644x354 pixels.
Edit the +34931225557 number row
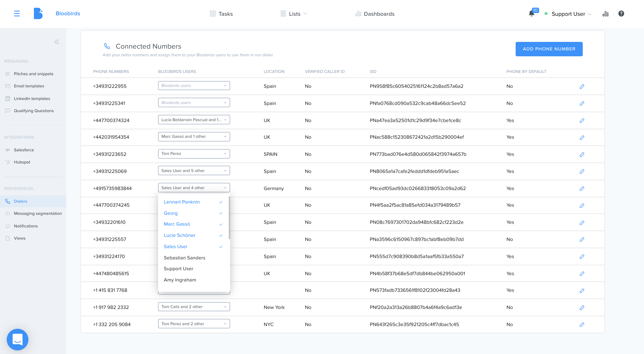pyautogui.click(x=582, y=240)
